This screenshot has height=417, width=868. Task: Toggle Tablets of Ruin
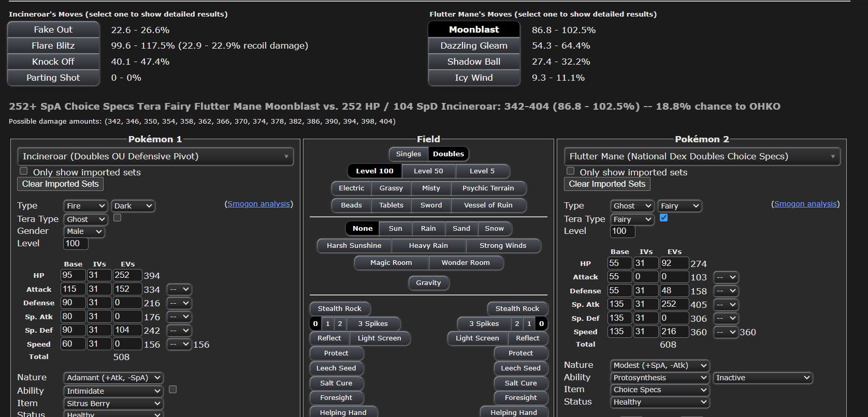pyautogui.click(x=391, y=205)
